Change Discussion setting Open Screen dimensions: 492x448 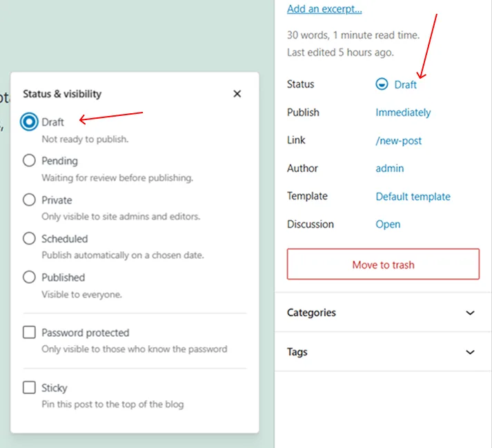coord(388,224)
